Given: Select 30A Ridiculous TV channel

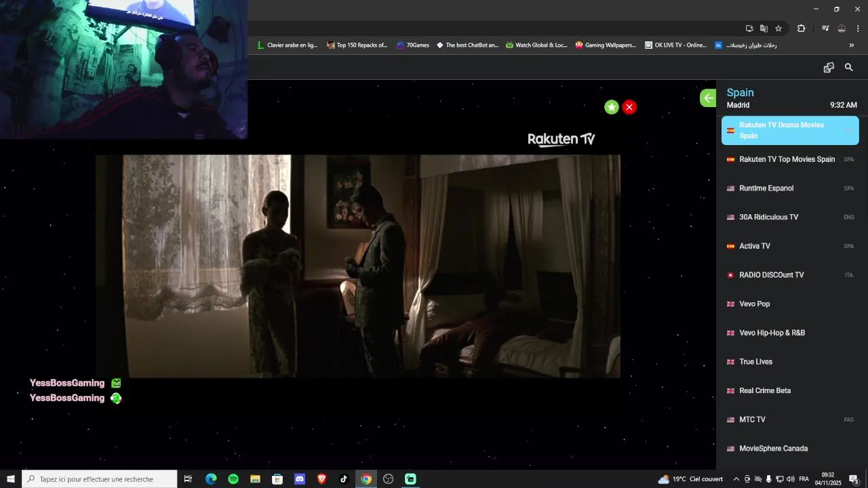Looking at the screenshot, I should [x=790, y=218].
